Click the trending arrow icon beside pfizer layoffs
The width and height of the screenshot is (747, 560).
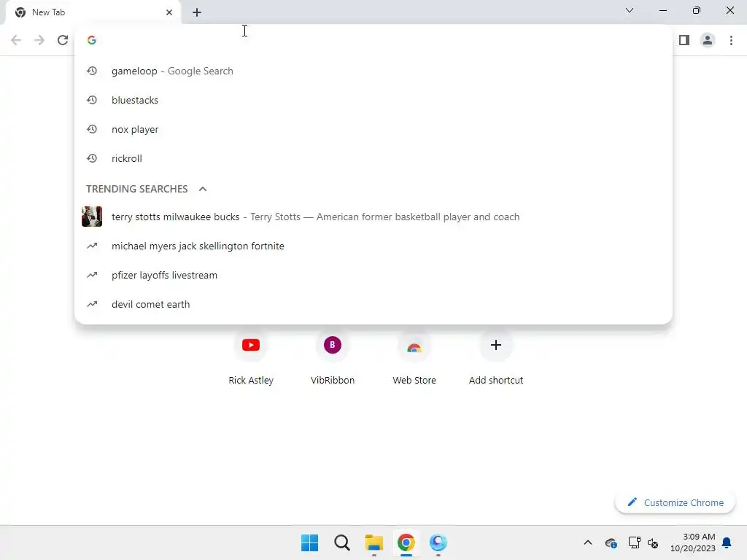[92, 275]
